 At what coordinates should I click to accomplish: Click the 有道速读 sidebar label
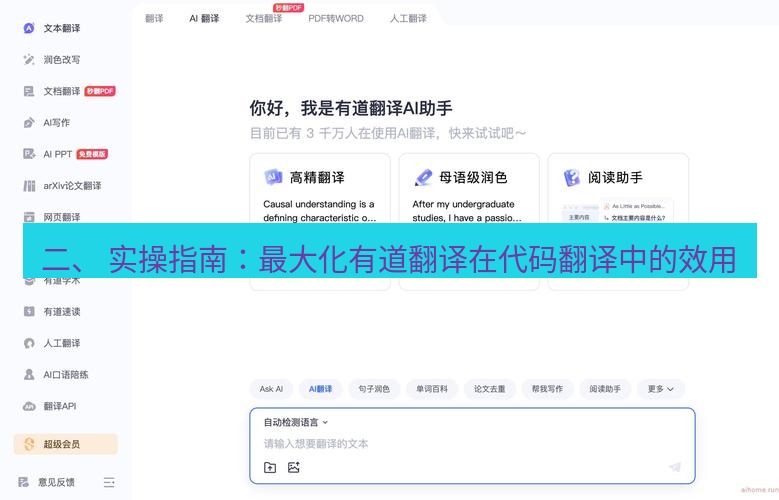click(62, 312)
